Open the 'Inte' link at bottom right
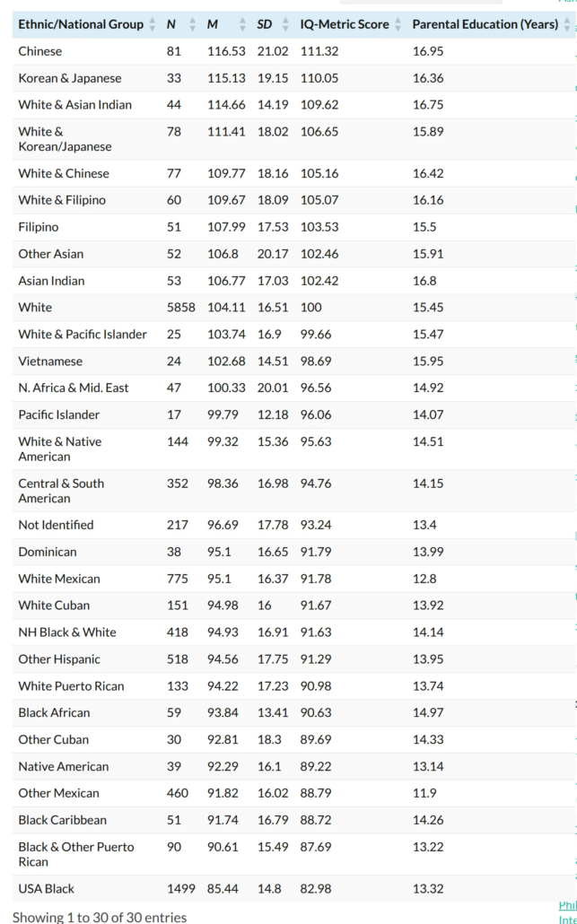Viewport: 577px width, 924px height. click(x=566, y=919)
